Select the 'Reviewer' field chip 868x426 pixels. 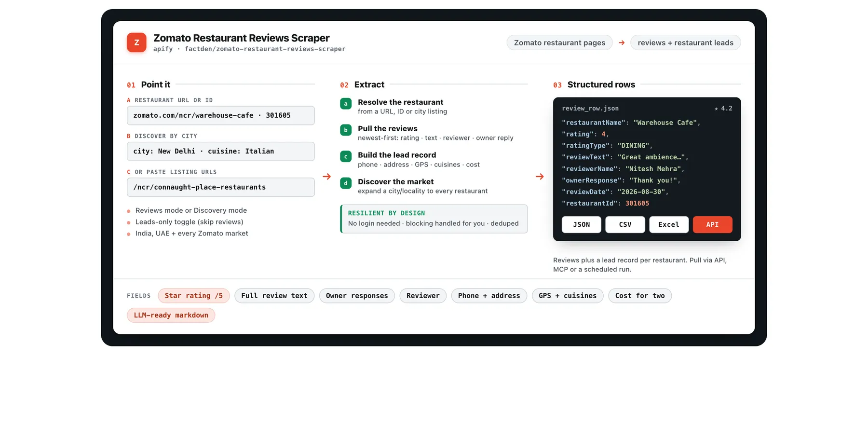point(423,296)
